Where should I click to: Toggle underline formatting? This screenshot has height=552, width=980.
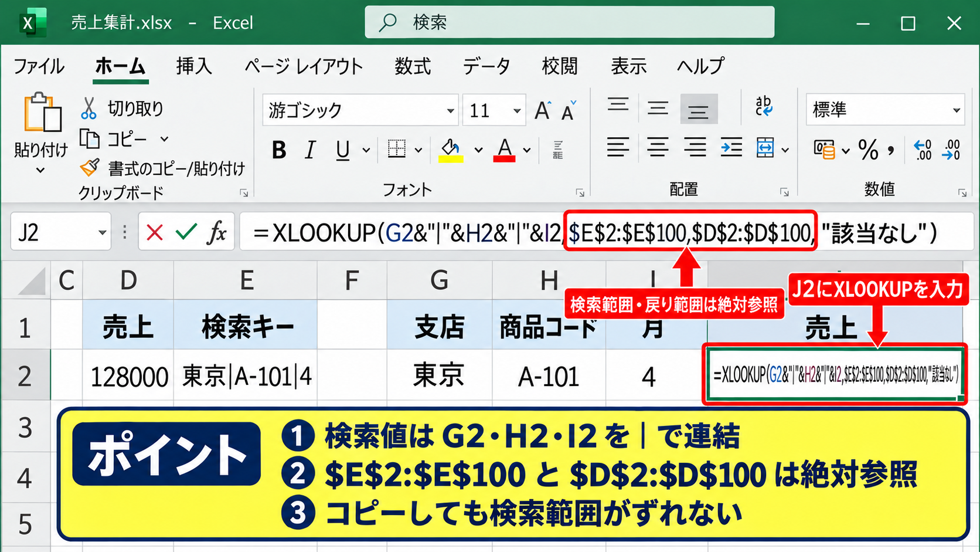(343, 151)
